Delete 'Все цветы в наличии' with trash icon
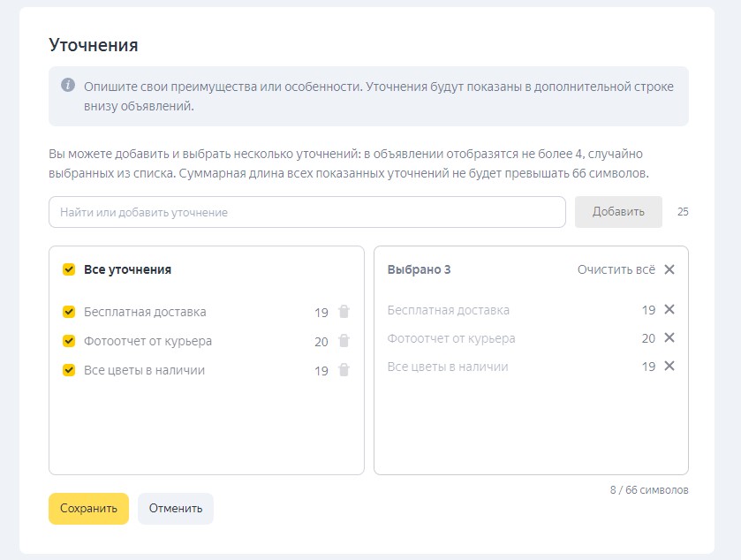 (344, 370)
